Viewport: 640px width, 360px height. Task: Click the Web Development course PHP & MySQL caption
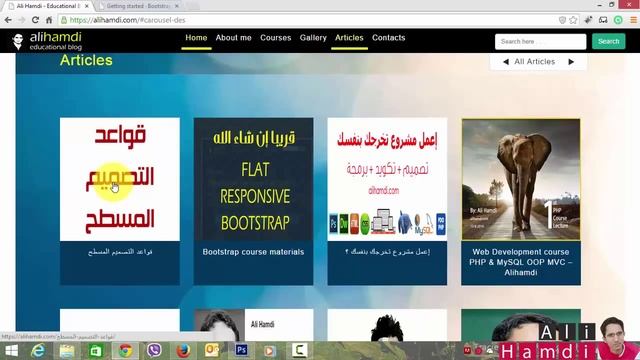click(521, 262)
